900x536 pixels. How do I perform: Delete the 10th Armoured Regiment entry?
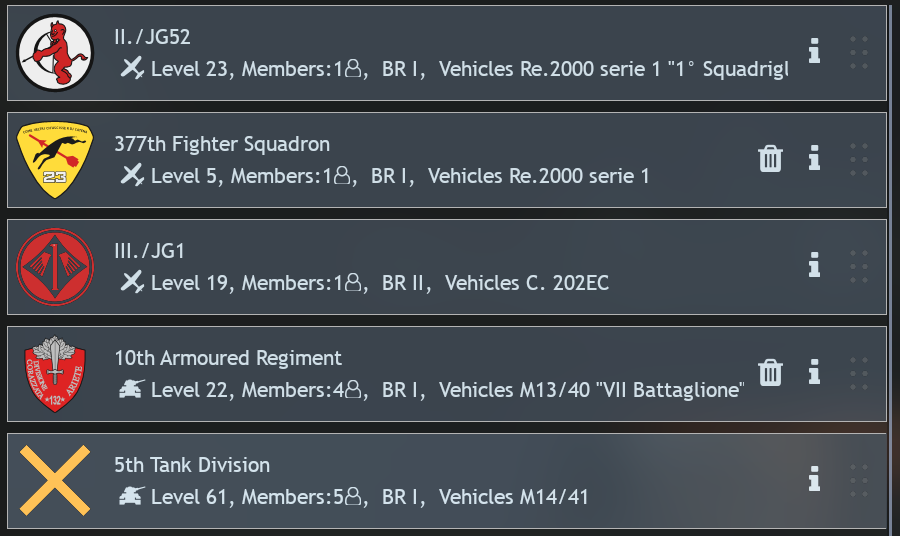tap(770, 372)
